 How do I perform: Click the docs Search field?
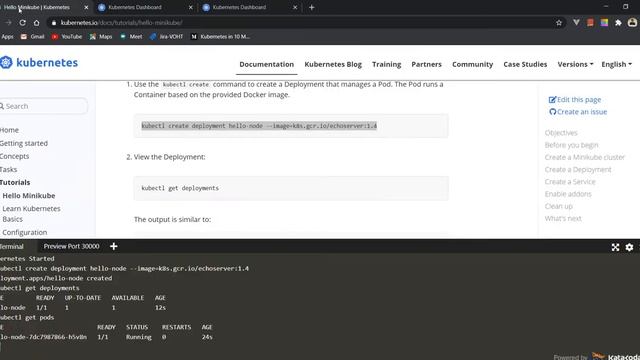pos(44,106)
